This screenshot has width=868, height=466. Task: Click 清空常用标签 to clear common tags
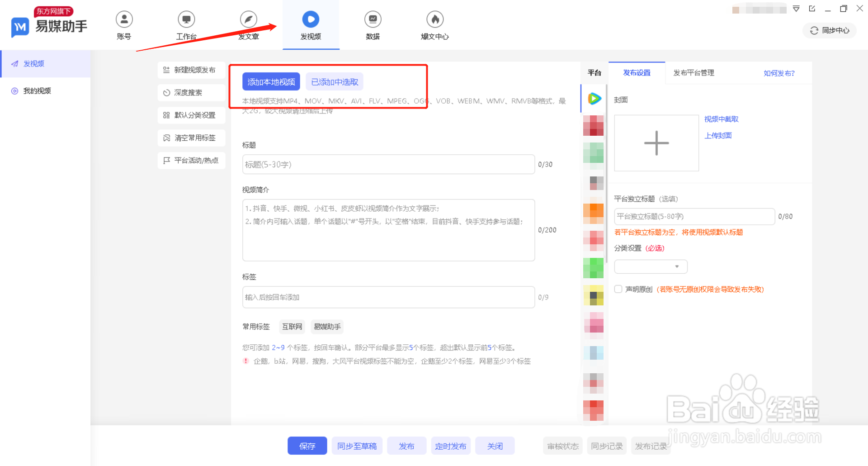pyautogui.click(x=191, y=138)
